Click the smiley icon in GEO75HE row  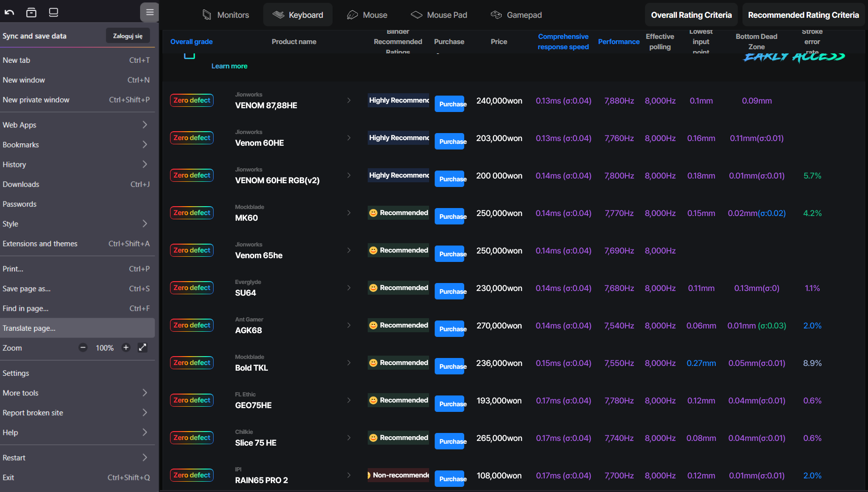tap(373, 400)
